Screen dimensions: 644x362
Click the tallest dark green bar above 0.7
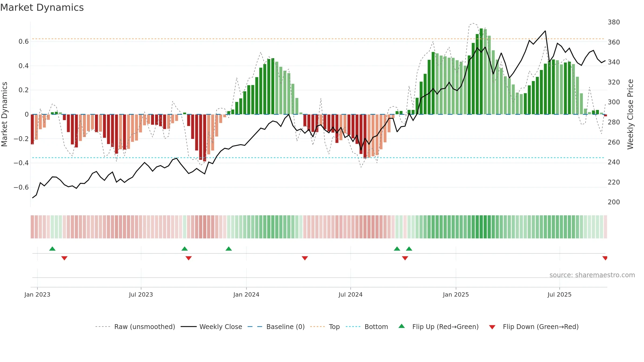click(x=481, y=71)
